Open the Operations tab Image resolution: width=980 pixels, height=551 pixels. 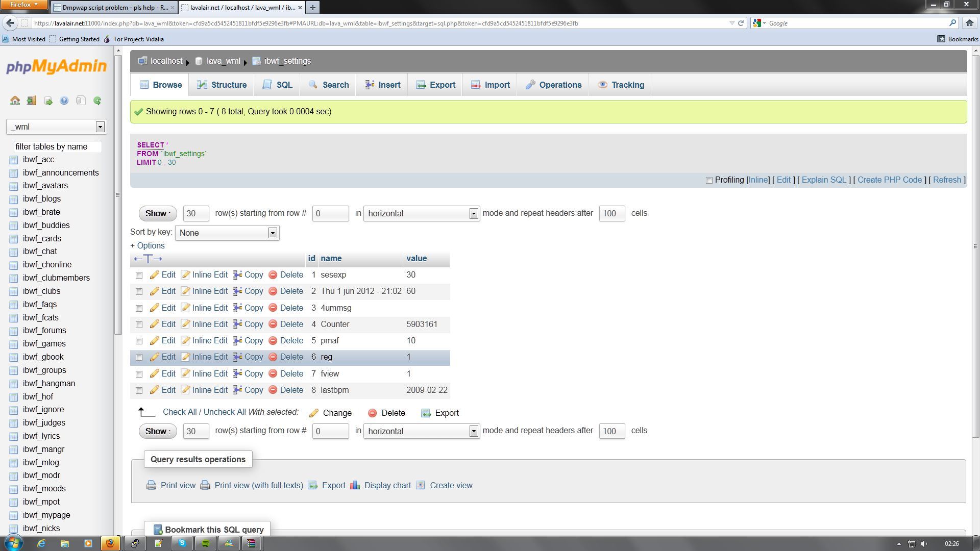click(x=553, y=85)
